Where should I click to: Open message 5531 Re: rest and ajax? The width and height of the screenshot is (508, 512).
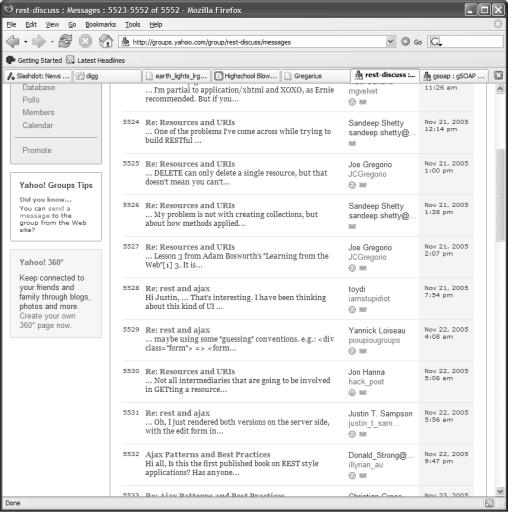178,413
